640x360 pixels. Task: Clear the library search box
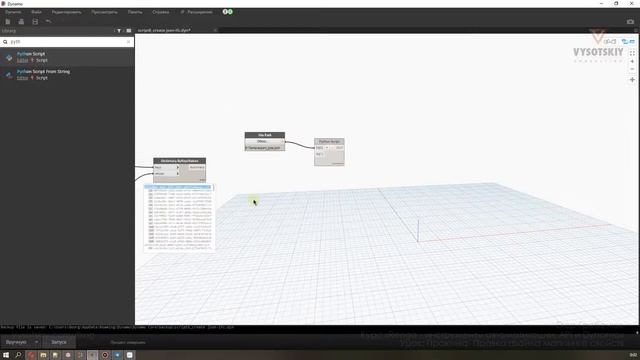[129, 42]
